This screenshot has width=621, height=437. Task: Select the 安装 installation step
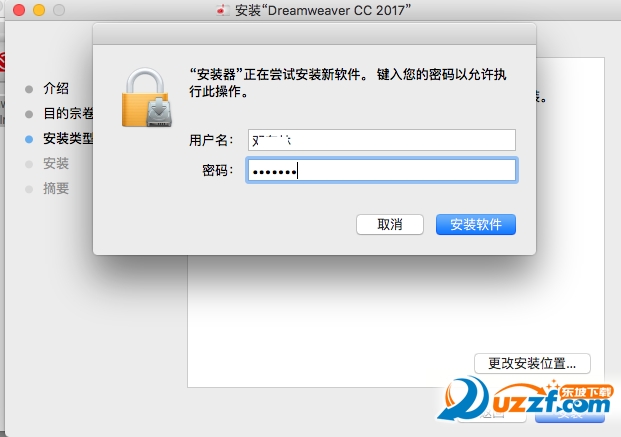pyautogui.click(x=56, y=163)
